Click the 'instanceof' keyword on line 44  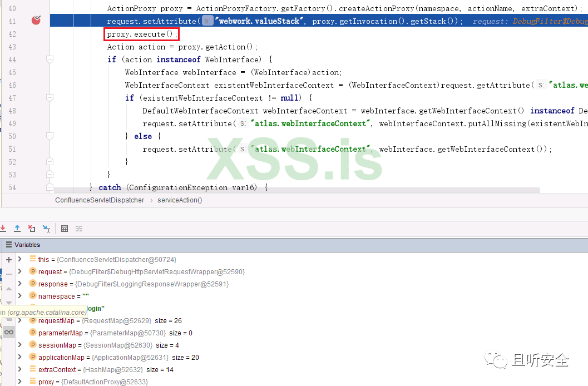point(178,60)
